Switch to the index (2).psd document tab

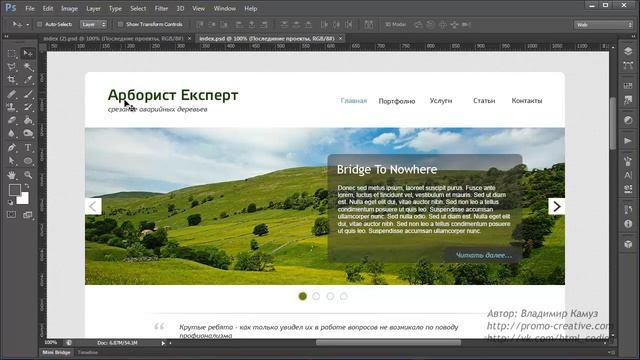click(113, 38)
